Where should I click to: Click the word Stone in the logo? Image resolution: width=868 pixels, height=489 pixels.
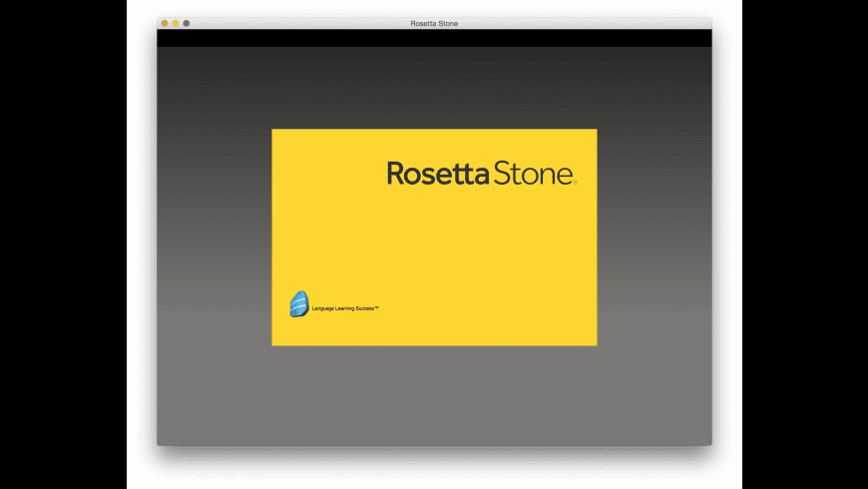[x=533, y=174]
